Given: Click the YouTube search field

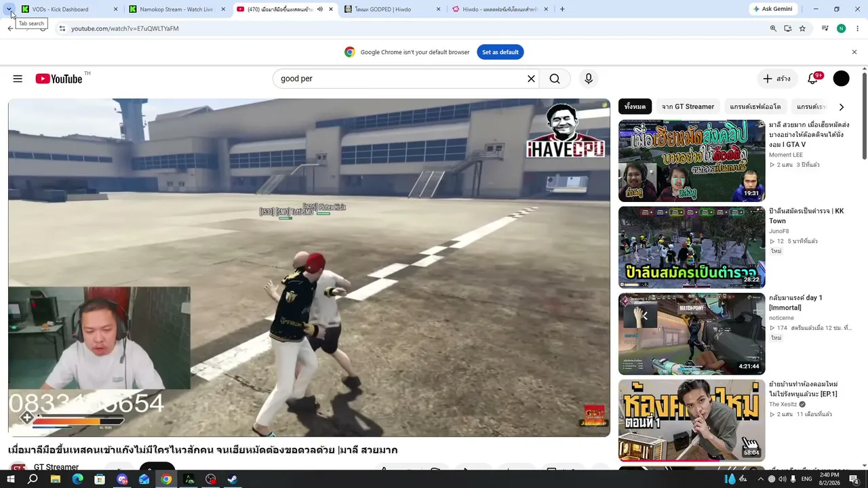Looking at the screenshot, I should 400,79.
